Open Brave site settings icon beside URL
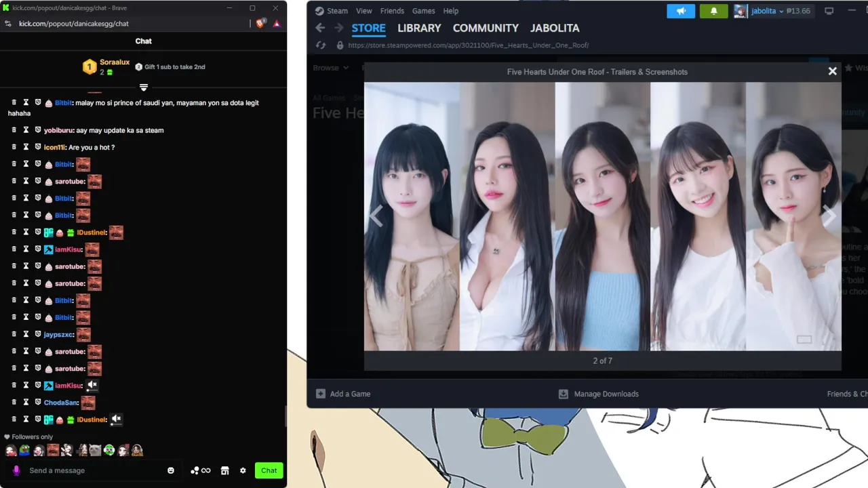 pos(7,23)
